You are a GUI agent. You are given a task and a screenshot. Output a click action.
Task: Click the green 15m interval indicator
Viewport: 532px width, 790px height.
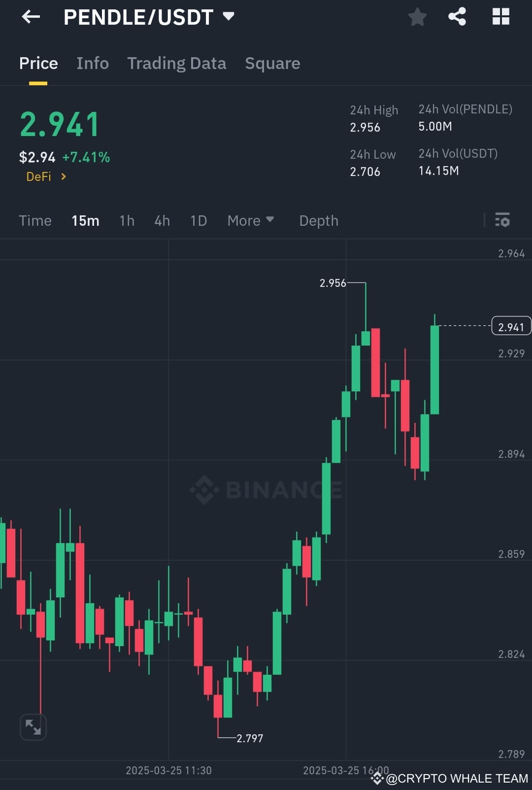coord(85,220)
